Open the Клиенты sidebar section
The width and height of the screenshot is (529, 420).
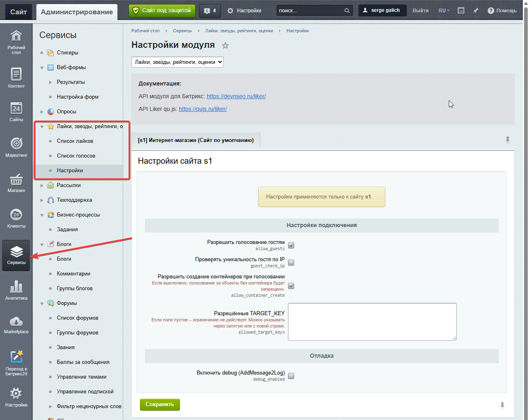point(16,218)
